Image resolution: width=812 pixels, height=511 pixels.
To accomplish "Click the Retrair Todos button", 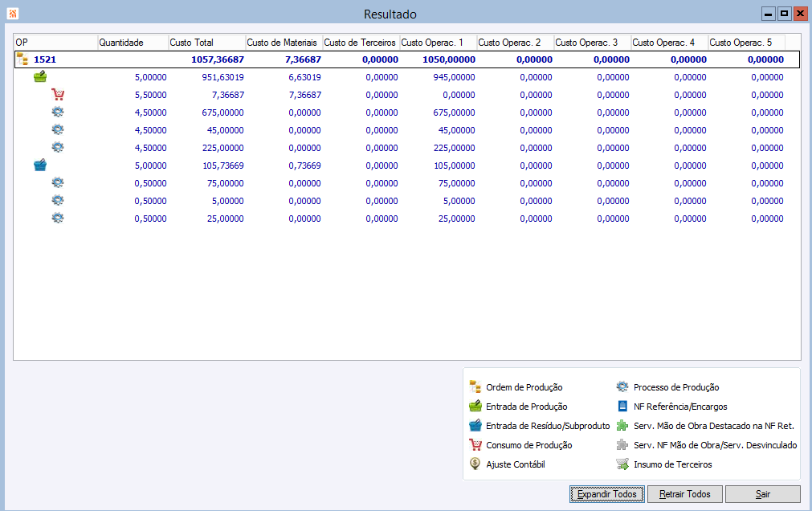I will point(684,494).
